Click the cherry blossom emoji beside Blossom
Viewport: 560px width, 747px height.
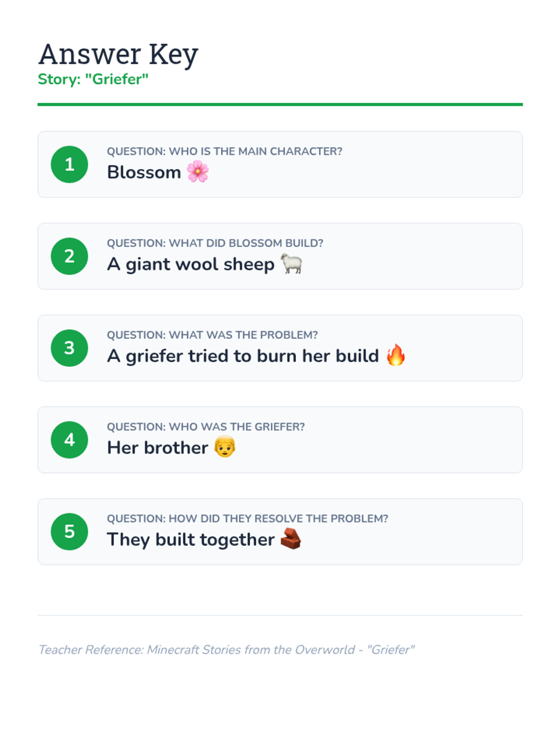198,171
